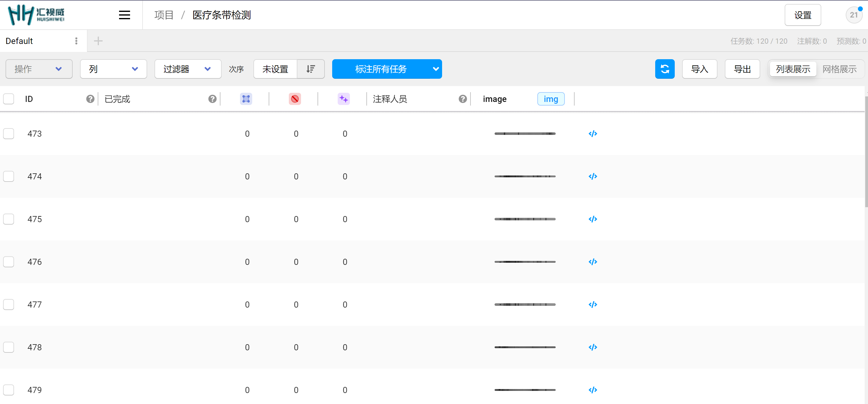
Task: Toggle the sort order direction icon
Action: 310,69
